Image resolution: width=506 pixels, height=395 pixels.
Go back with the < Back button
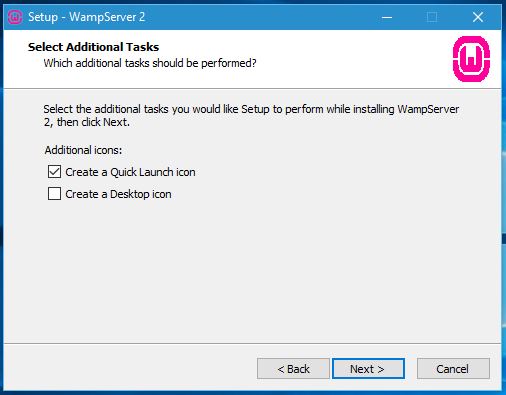click(x=293, y=369)
